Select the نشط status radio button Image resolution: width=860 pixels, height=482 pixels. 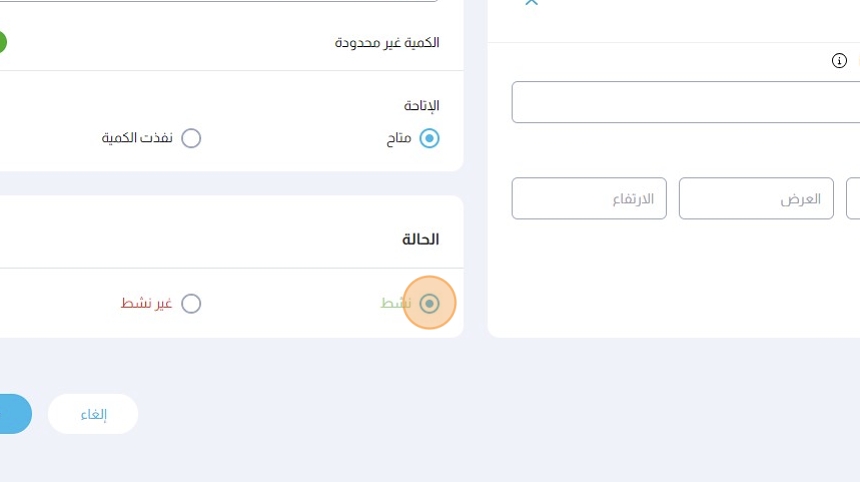click(429, 303)
